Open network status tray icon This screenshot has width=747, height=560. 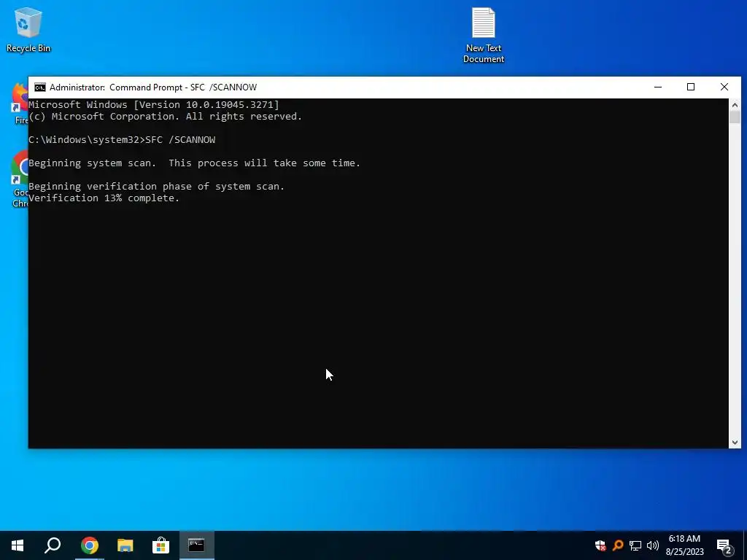[x=635, y=545]
